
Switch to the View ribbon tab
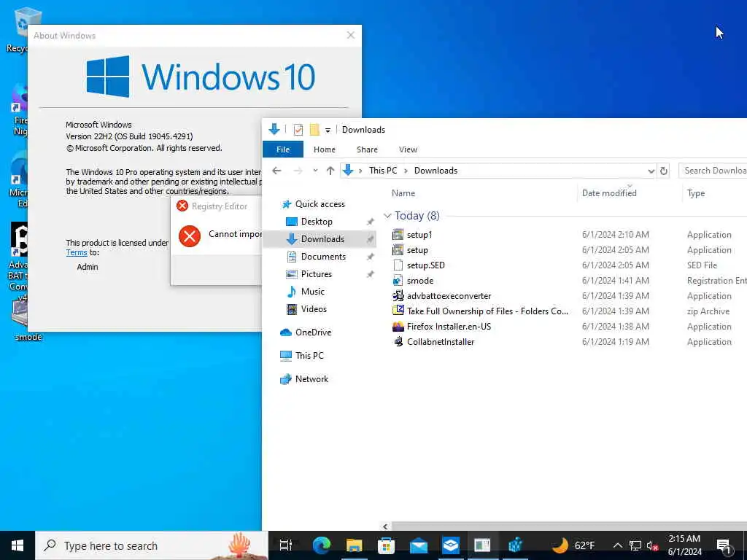pos(408,149)
